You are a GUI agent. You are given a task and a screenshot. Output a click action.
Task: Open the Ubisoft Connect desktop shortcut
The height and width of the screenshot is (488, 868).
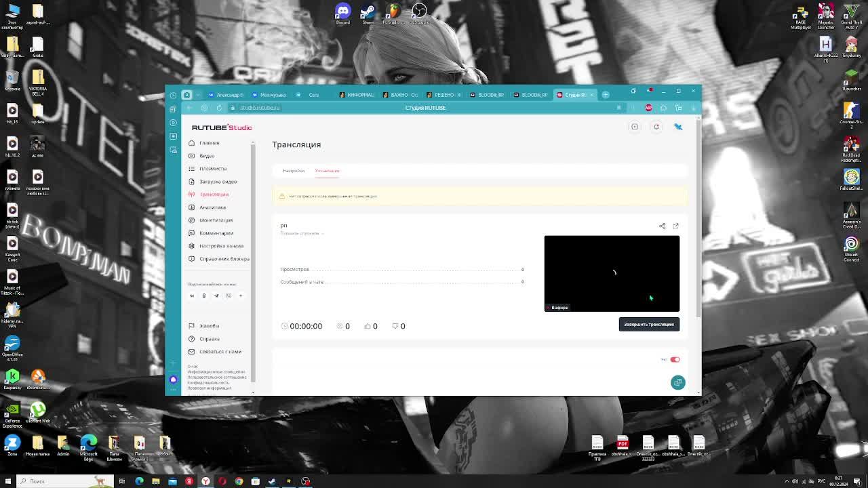851,247
